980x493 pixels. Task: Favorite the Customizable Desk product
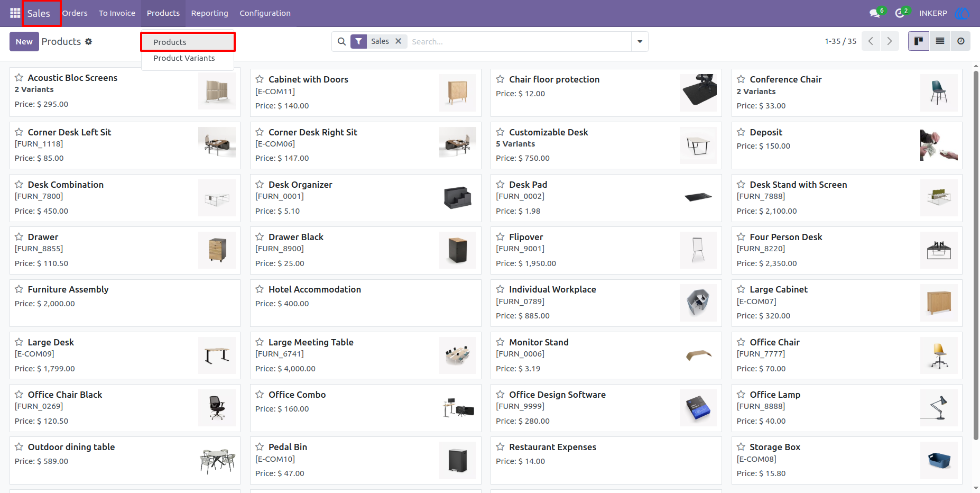coord(500,132)
